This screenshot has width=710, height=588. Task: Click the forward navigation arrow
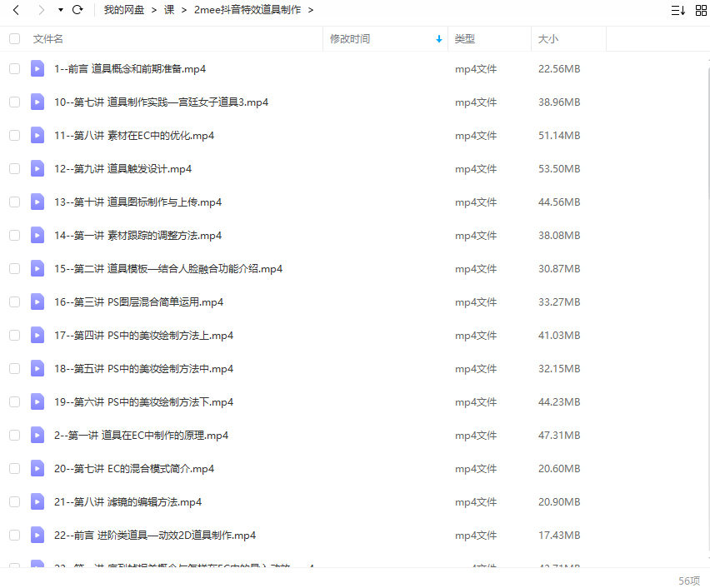pyautogui.click(x=41, y=10)
